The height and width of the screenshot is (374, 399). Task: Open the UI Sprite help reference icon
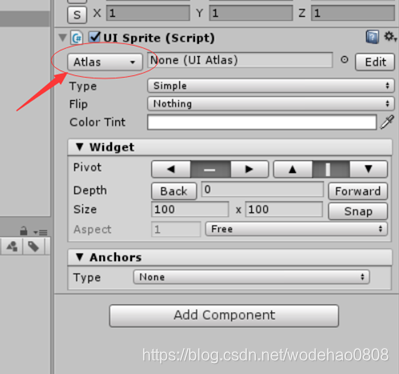[x=372, y=37]
